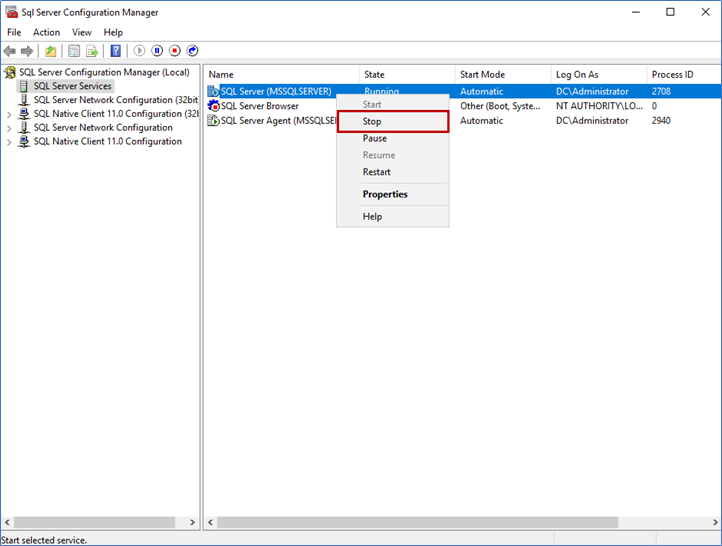Click DC\Administrator in the SQL Server Agent row
The width and height of the screenshot is (722, 546).
click(x=592, y=121)
